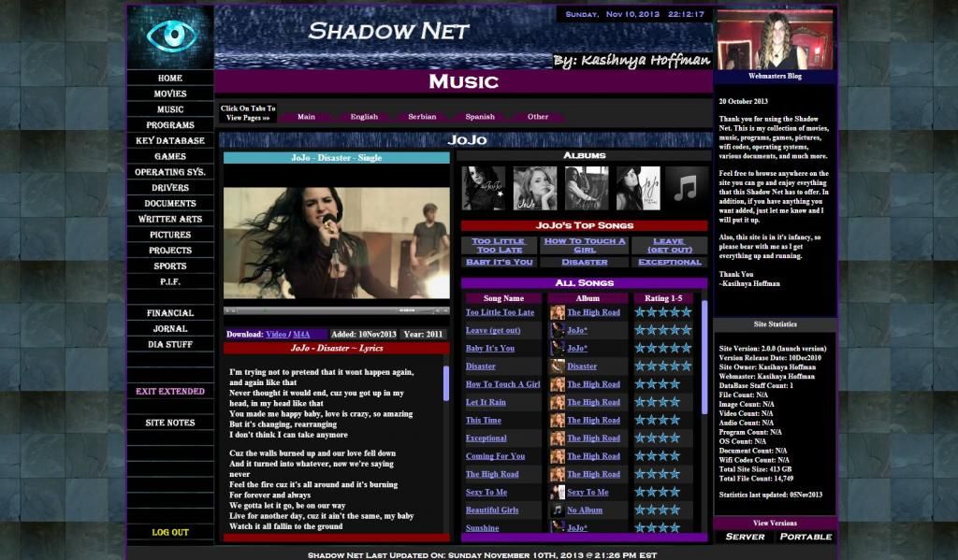
Task: Open How To Touch A Girl top song
Action: 585,246
